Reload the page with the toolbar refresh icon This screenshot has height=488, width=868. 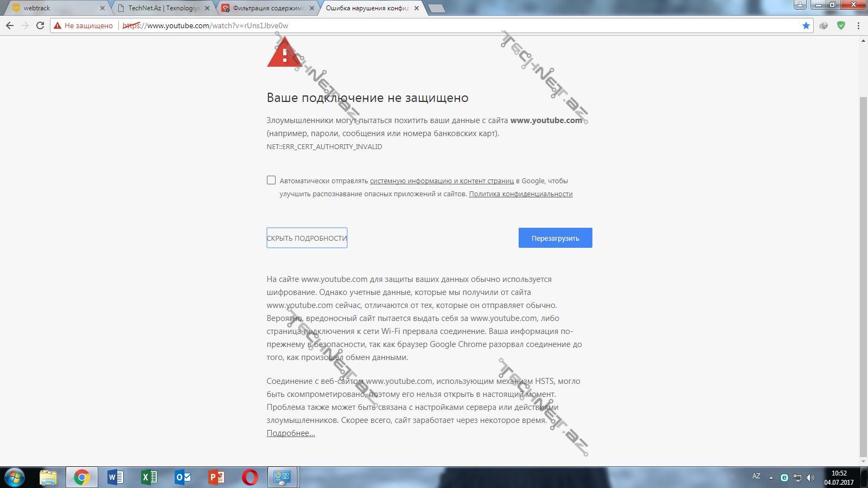tap(40, 25)
